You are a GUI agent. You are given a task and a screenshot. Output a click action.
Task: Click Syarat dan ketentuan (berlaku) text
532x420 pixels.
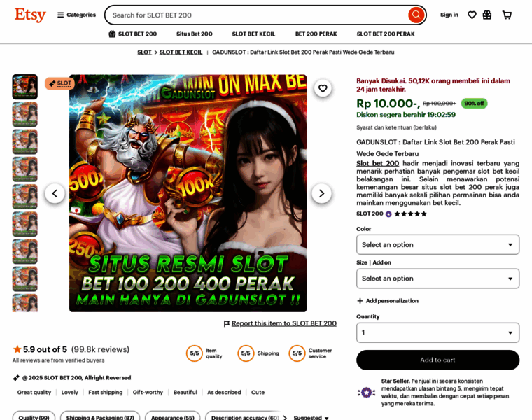(396, 127)
